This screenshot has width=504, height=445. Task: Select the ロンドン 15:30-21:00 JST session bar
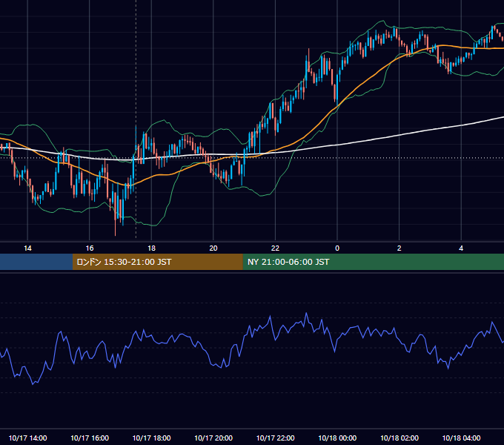157,262
